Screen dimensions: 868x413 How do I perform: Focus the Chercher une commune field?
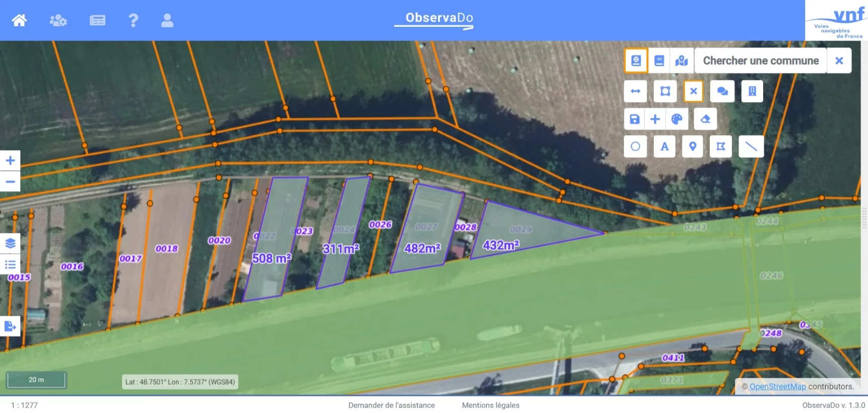click(761, 61)
